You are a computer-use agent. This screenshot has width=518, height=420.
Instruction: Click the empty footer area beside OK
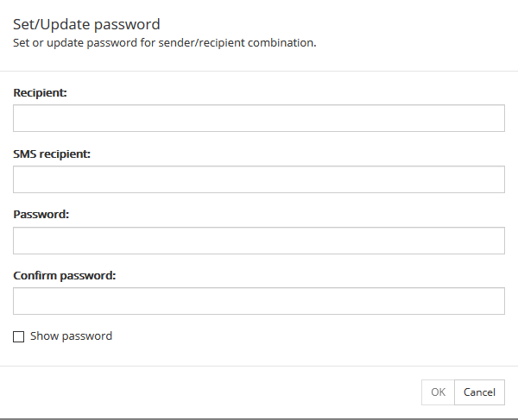pos(216,392)
